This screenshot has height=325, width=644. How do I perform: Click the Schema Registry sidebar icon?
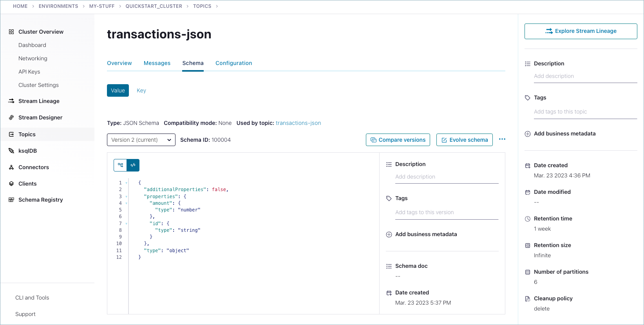pyautogui.click(x=11, y=200)
